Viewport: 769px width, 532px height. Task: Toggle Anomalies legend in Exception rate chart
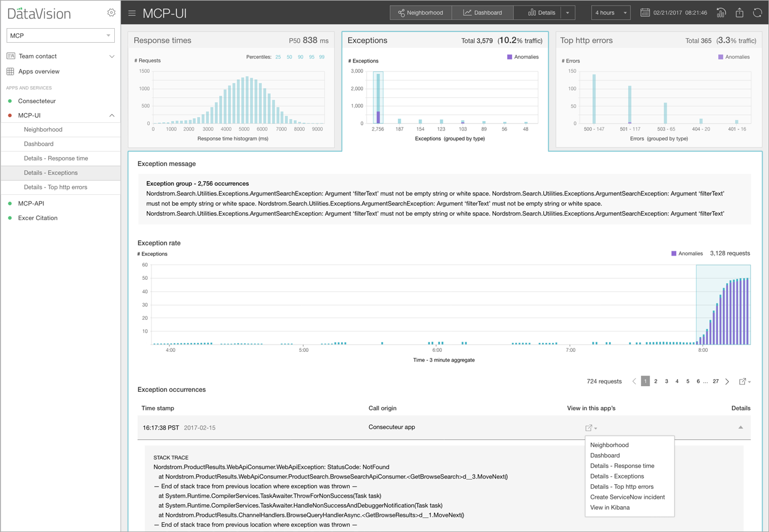point(687,253)
